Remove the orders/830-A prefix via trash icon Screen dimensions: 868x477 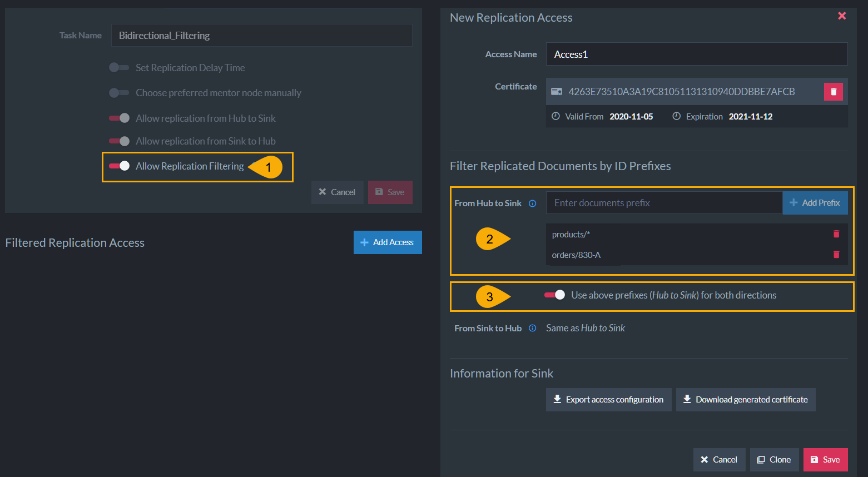836,255
